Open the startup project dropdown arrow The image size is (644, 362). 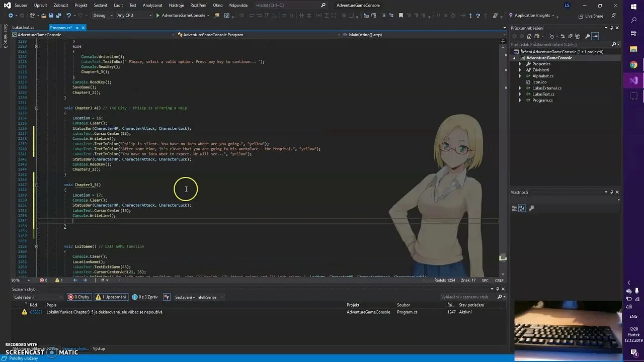click(x=209, y=16)
